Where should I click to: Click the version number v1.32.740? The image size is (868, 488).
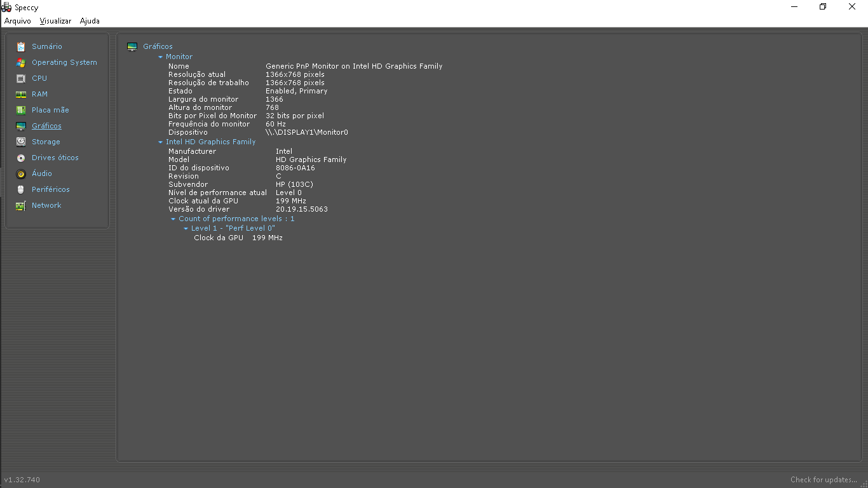22,480
